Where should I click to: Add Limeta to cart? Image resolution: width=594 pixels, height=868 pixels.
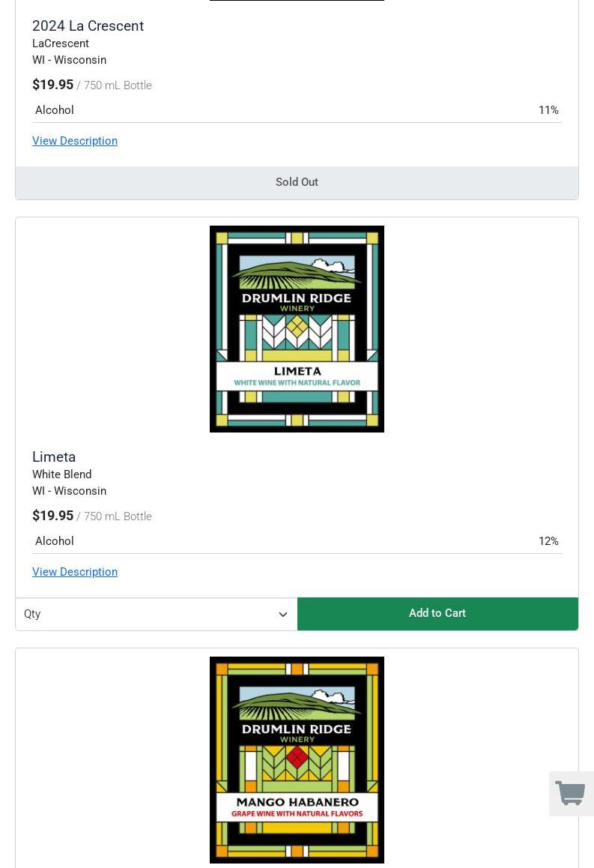point(437,613)
